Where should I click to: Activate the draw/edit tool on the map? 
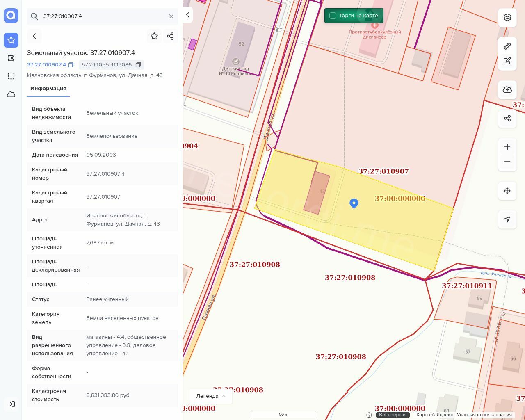pos(507,61)
